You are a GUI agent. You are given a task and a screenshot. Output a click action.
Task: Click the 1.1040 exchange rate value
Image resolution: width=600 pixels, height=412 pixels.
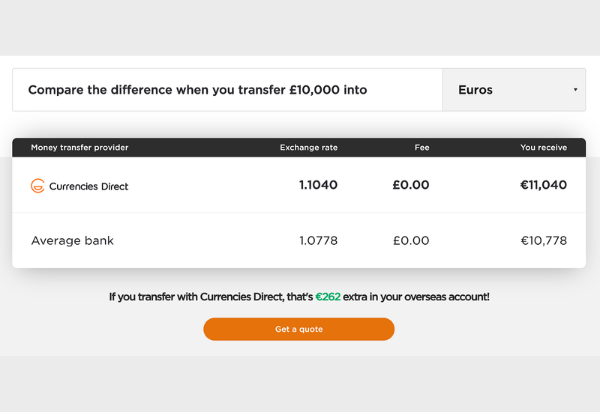[318, 185]
